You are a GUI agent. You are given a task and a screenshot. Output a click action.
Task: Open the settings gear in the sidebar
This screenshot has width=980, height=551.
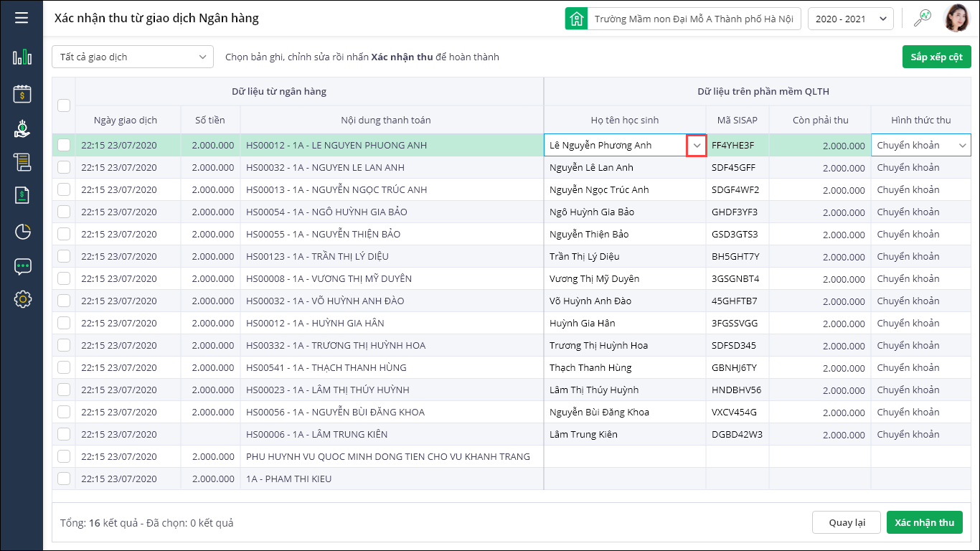(22, 299)
